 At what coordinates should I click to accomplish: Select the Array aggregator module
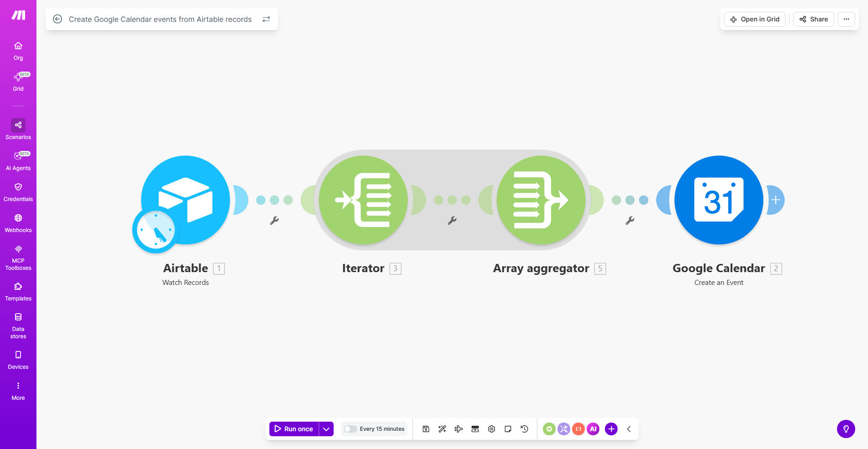(x=541, y=200)
